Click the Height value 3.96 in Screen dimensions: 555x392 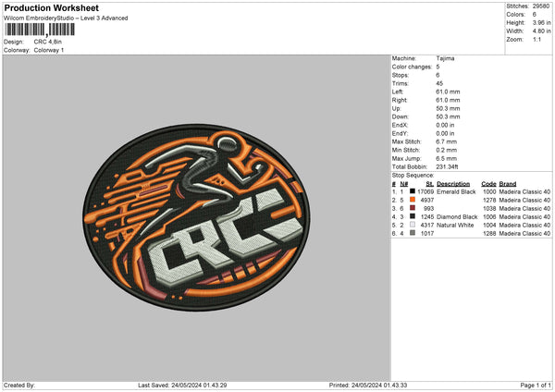tap(541, 22)
